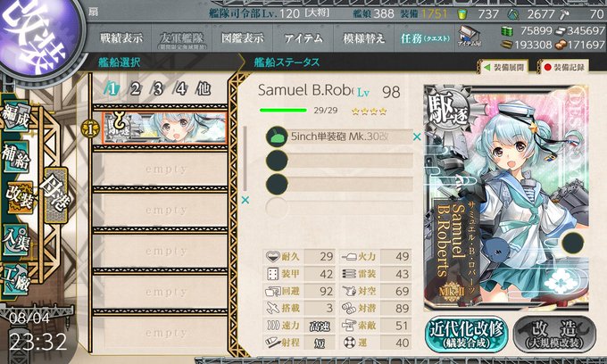Click the 改造 remodel button
The width and height of the screenshot is (607, 364).
[554, 334]
